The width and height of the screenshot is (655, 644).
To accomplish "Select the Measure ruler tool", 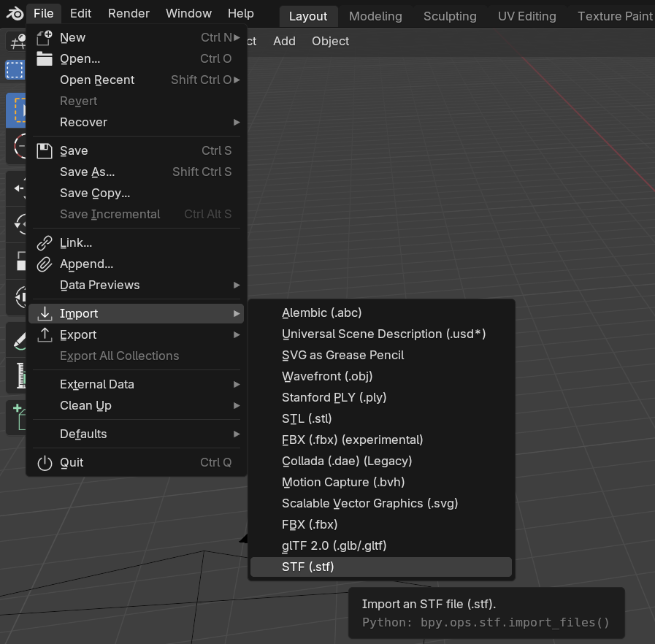I will pos(16,375).
